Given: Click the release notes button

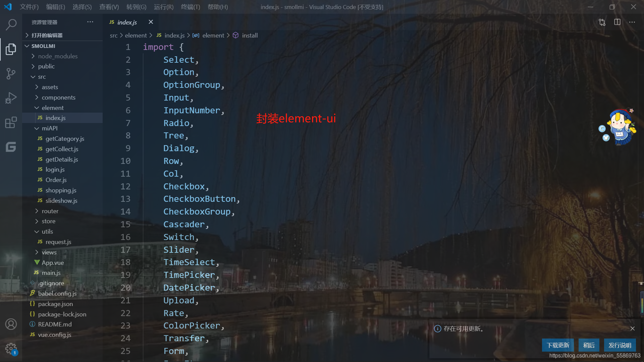Looking at the screenshot, I should (620, 345).
